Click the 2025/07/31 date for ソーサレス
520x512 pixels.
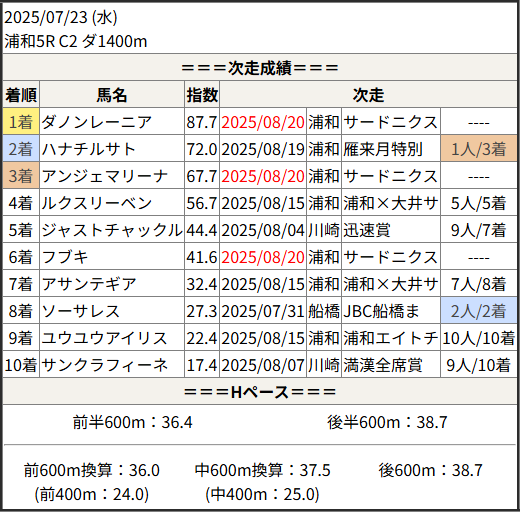(263, 311)
